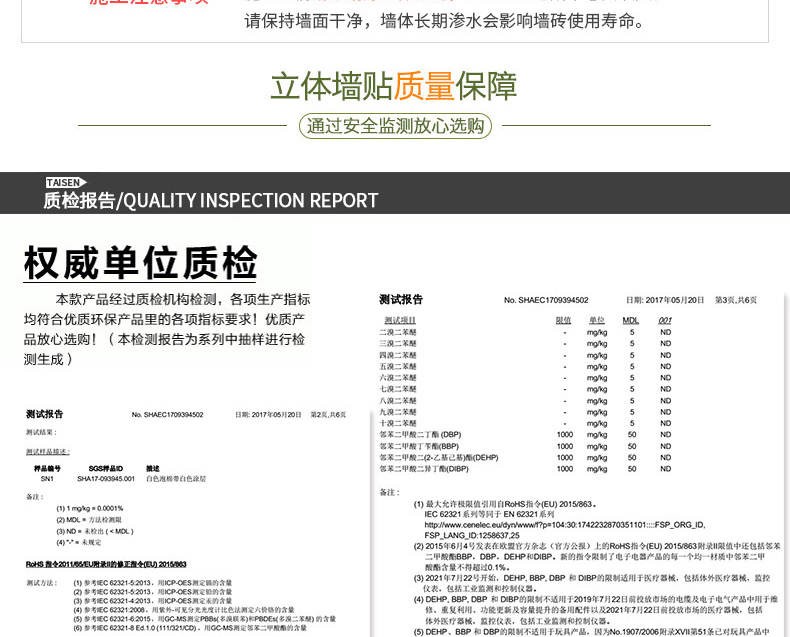Click the product quality inspection description paragraph
The image size is (790, 637).
(x=165, y=329)
